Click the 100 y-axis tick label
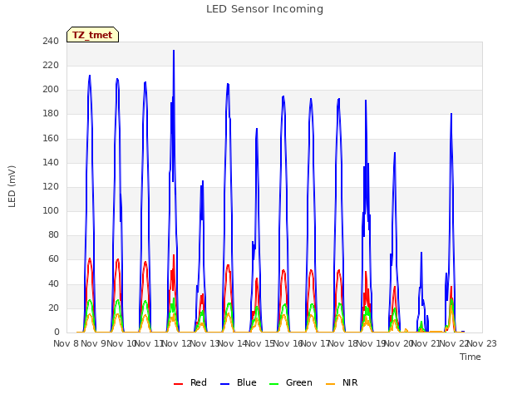 coord(51,210)
